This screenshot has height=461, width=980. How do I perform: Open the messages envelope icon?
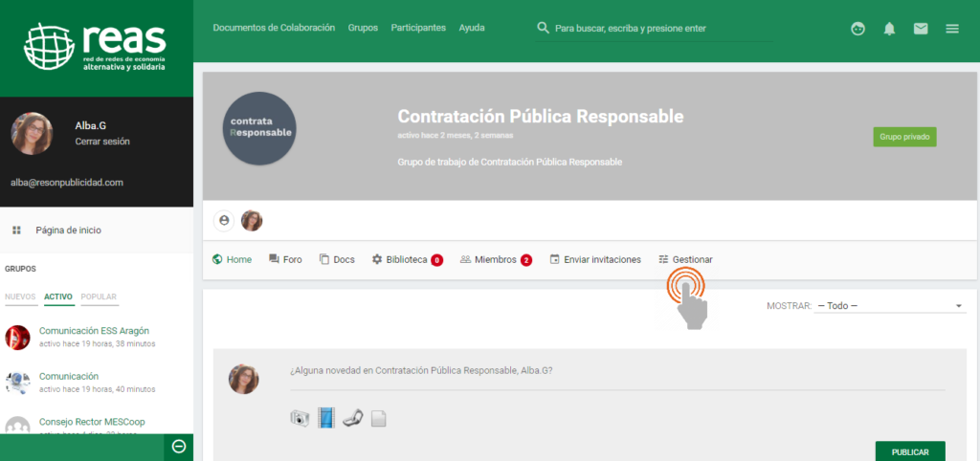pyautogui.click(x=921, y=29)
